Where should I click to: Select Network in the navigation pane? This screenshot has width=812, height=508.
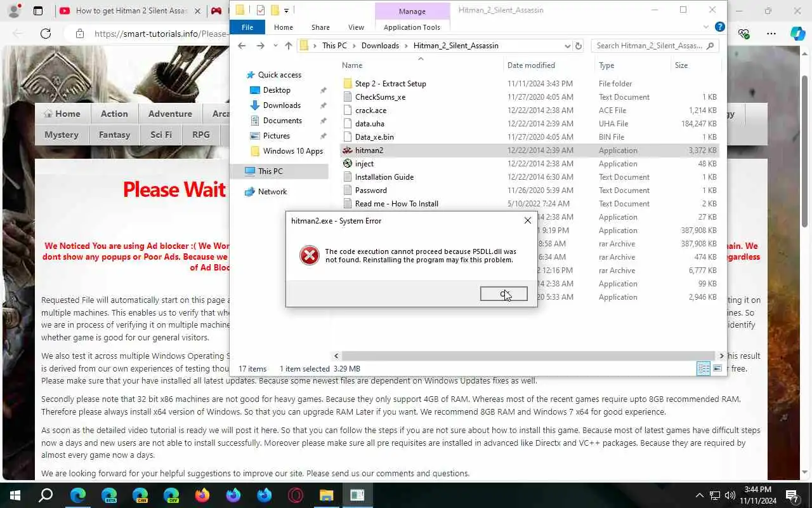click(x=272, y=192)
